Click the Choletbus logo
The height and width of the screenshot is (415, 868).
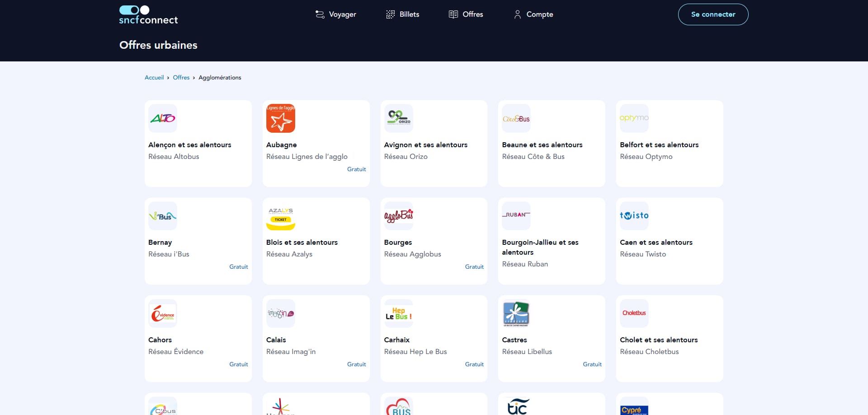634,313
